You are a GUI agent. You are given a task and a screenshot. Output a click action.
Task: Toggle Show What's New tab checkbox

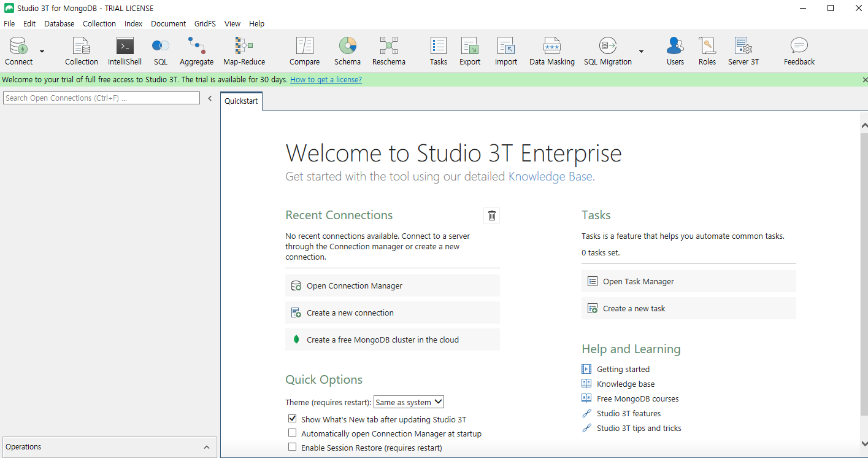(293, 419)
